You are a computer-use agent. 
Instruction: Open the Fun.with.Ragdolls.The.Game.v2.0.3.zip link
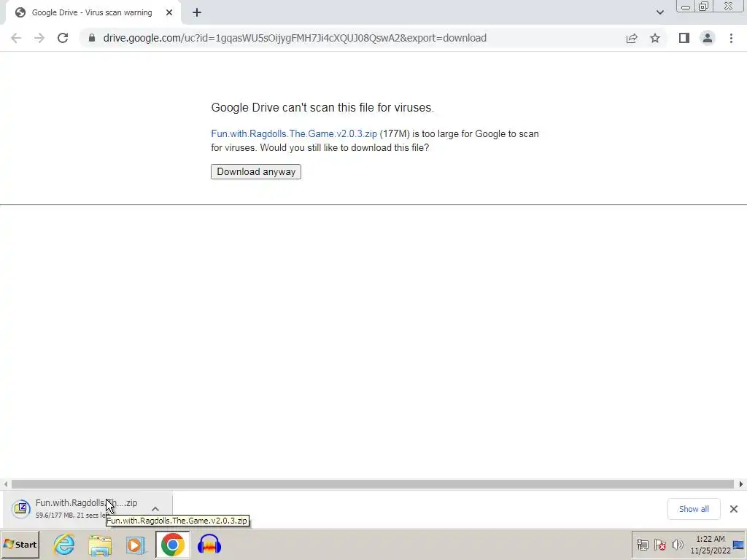coord(294,134)
